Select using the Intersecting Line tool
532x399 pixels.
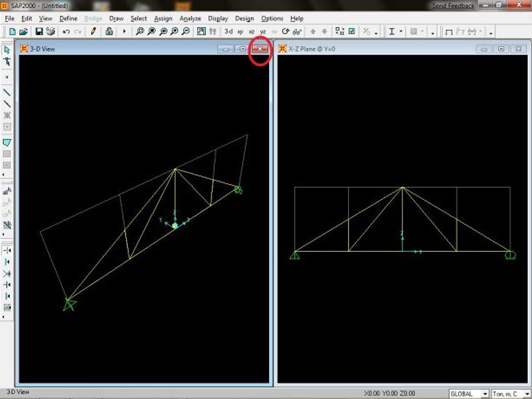pos(7,225)
